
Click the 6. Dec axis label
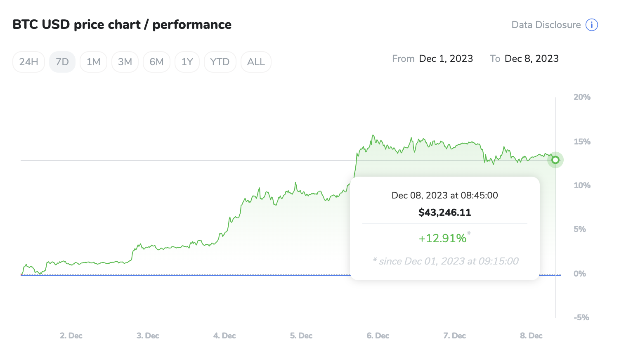(x=378, y=336)
